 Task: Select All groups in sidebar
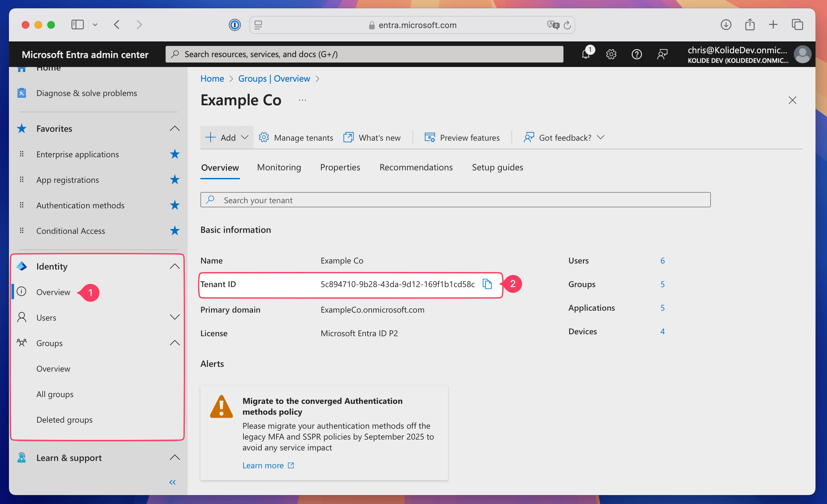click(55, 394)
